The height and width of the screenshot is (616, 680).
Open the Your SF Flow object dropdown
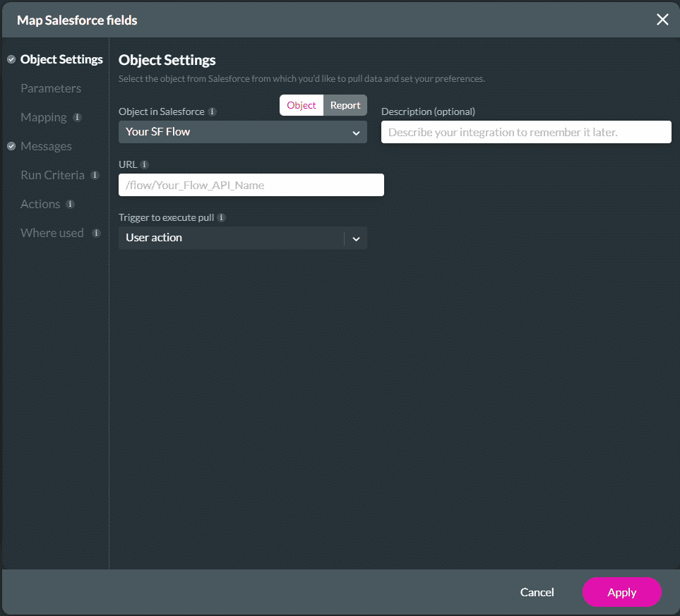(243, 132)
